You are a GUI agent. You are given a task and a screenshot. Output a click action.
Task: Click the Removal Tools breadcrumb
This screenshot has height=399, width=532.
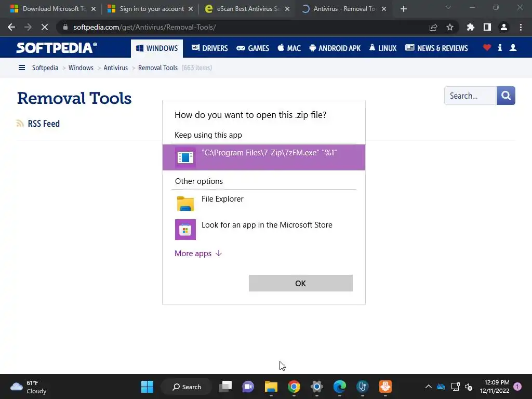pyautogui.click(x=158, y=68)
